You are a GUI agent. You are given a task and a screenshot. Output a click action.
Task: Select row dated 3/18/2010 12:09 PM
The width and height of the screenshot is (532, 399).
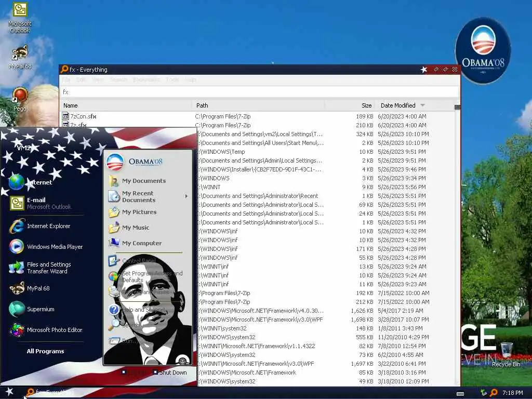click(x=327, y=381)
